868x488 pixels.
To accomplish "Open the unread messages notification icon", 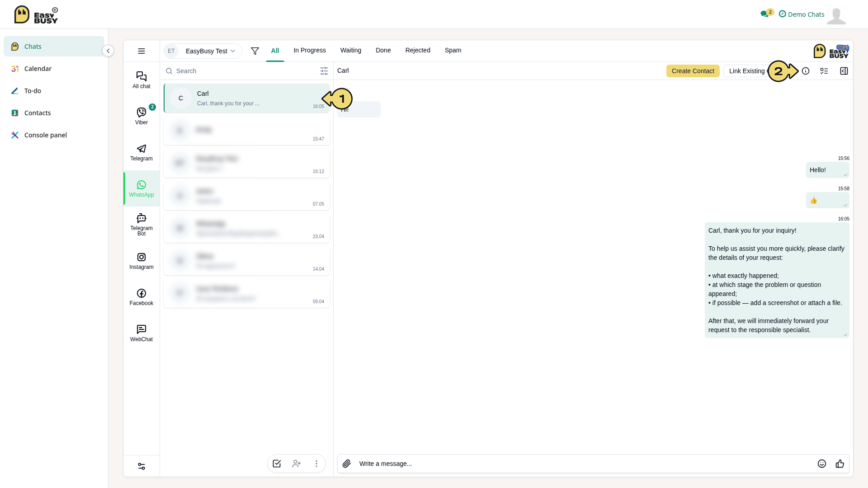I will [766, 13].
